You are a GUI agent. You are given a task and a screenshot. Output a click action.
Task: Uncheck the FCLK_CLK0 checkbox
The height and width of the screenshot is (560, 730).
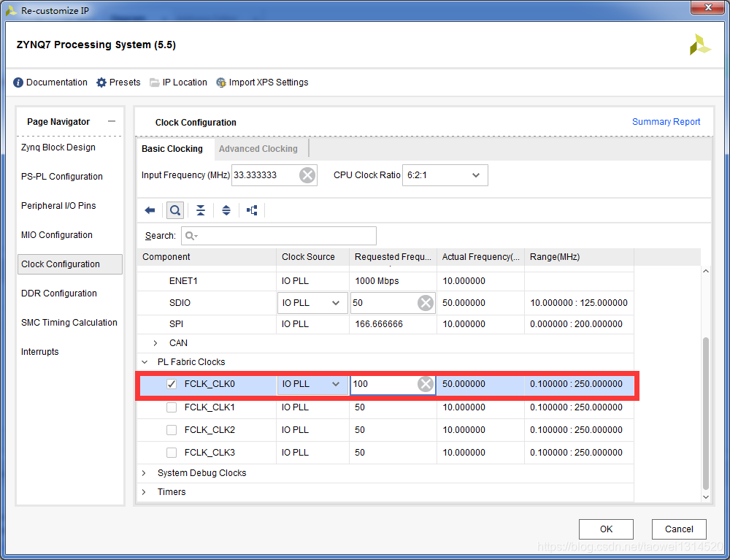tap(172, 384)
